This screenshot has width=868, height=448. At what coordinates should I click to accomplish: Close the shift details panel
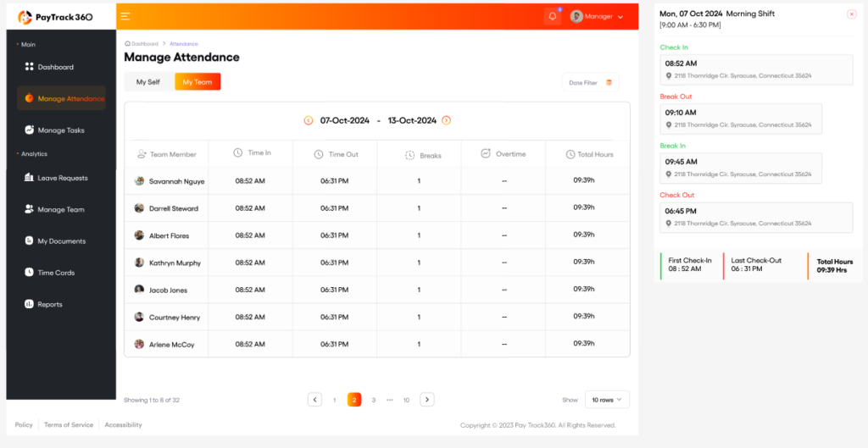[x=851, y=14]
